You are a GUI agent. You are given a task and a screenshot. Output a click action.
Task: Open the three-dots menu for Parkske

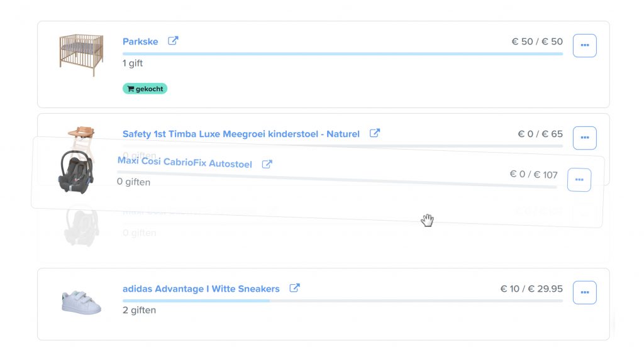pyautogui.click(x=584, y=45)
